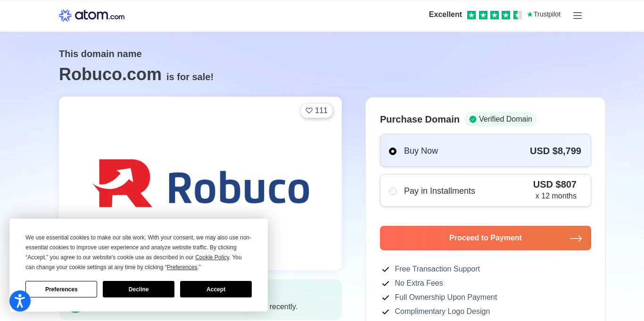Click arrow on Proceed to Payment

[576, 239]
